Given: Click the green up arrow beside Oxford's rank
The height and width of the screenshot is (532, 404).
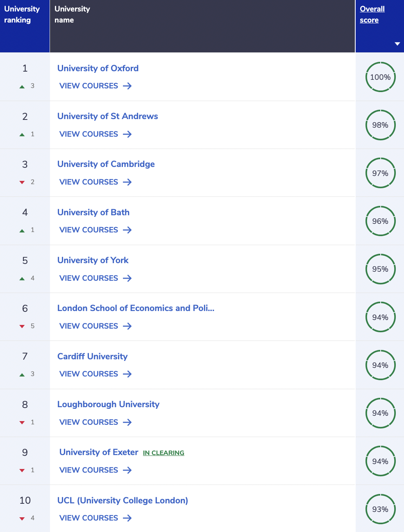Looking at the screenshot, I should pos(22,86).
